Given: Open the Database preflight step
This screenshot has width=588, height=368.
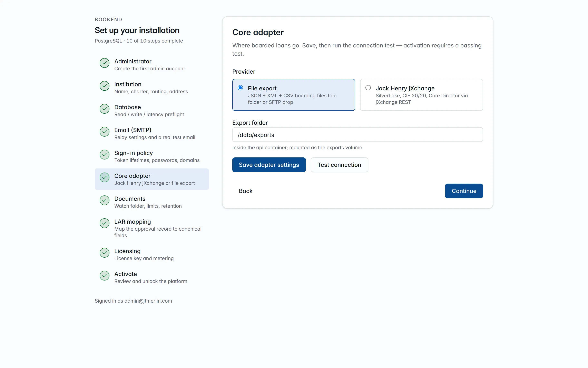Looking at the screenshot, I should tap(152, 110).
